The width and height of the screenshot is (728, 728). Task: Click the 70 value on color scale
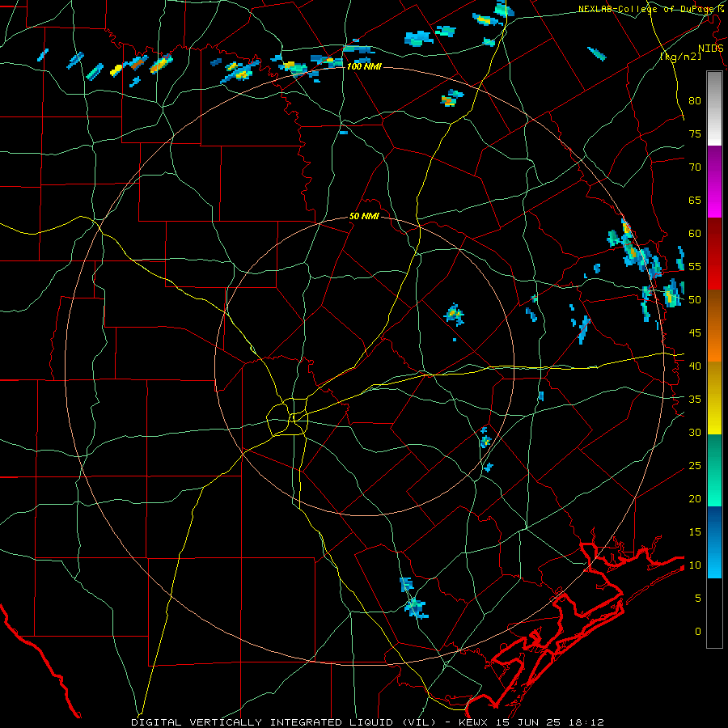click(695, 167)
